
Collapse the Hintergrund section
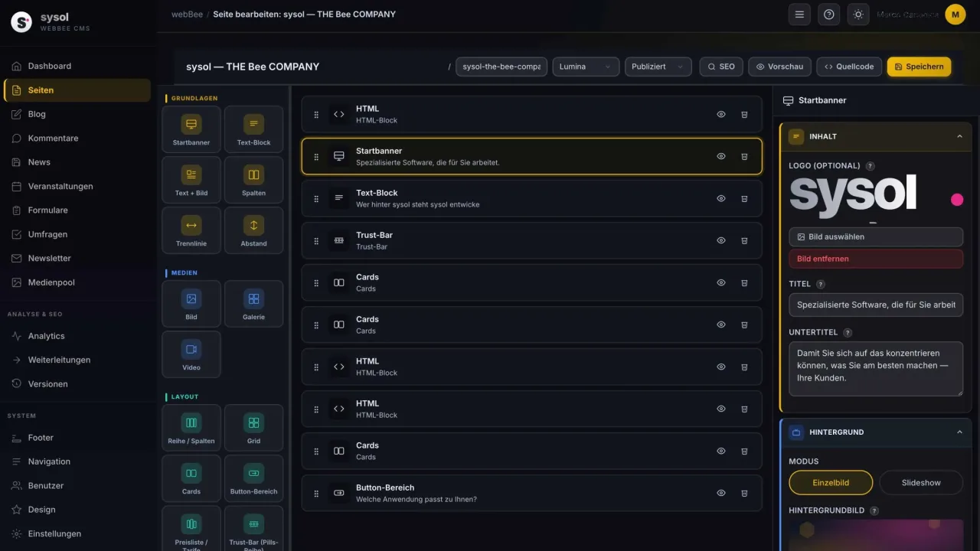[959, 432]
